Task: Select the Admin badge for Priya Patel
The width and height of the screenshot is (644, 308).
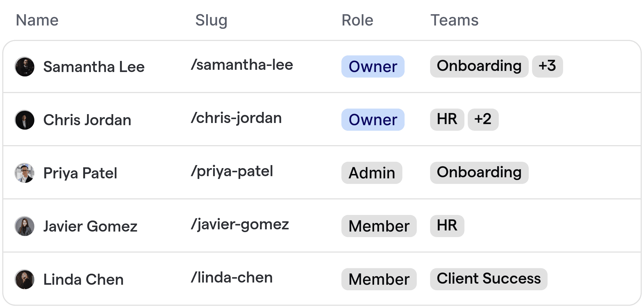Action: [372, 173]
